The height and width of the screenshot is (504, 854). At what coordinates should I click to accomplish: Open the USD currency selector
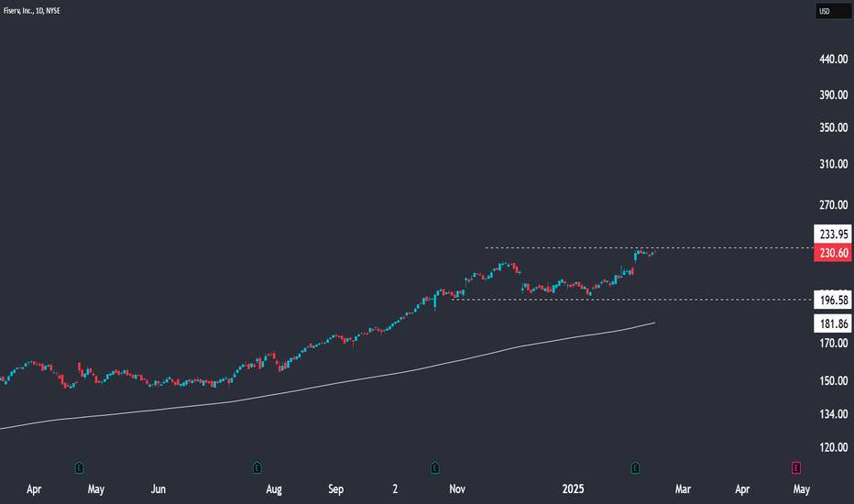coord(833,11)
